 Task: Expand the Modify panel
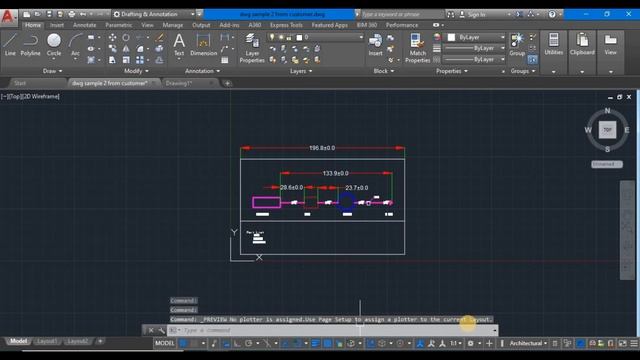point(136,71)
